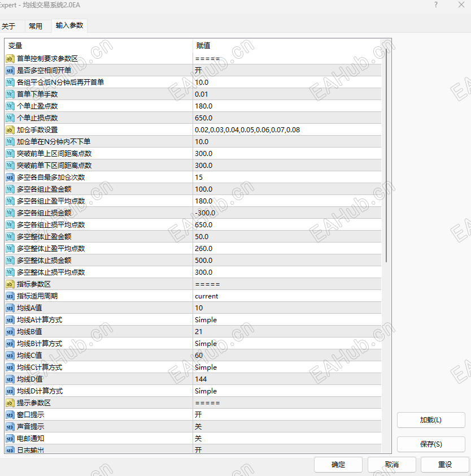Click the icon beside 加仓手数设置
Viewport: 471px width, 476px height.
(x=10, y=130)
